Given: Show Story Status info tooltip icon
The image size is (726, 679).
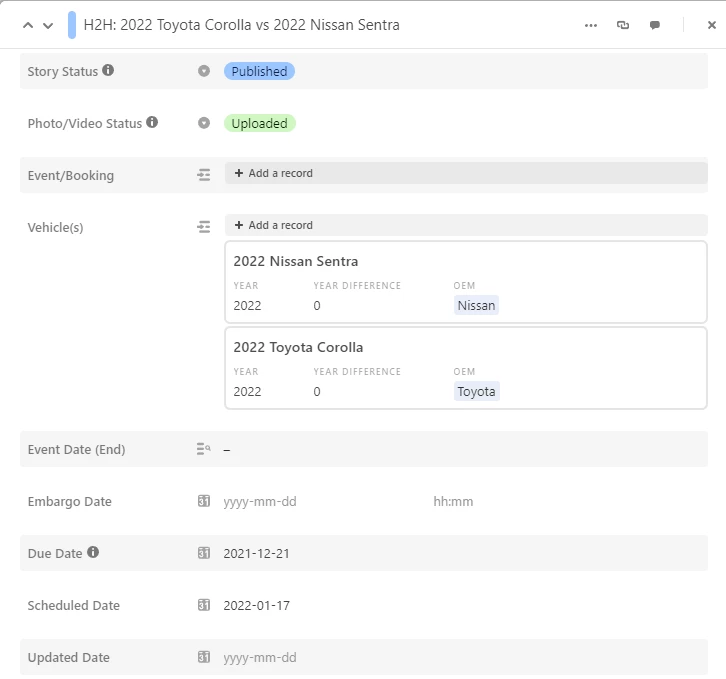Looking at the screenshot, I should click(108, 70).
